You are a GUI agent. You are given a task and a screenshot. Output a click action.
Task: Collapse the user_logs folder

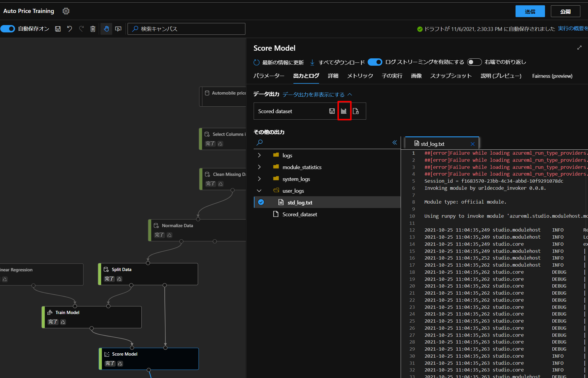coord(259,191)
